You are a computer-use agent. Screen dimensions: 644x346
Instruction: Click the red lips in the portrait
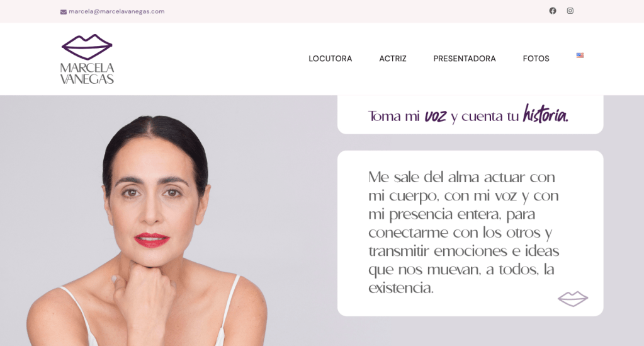pyautogui.click(x=152, y=240)
